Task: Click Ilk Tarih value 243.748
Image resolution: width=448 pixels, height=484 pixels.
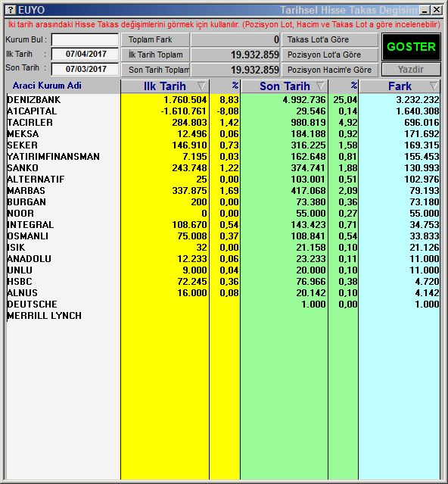Action: point(190,168)
